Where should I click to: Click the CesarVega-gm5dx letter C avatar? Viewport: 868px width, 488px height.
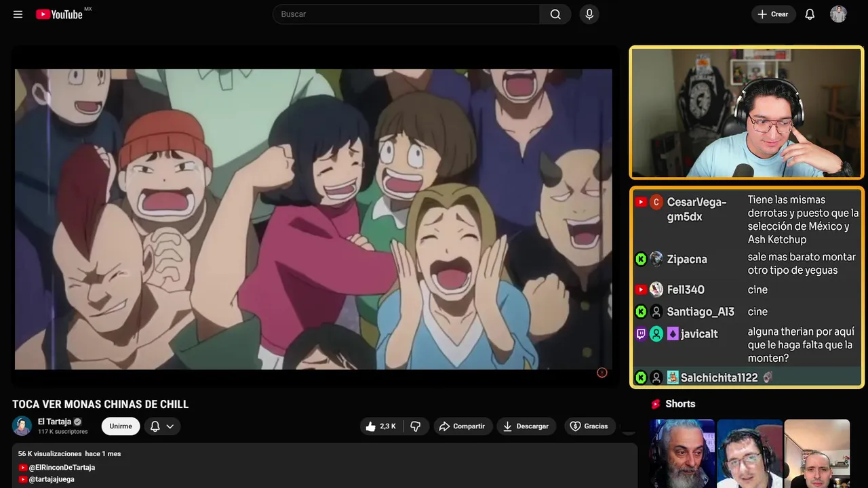point(656,202)
